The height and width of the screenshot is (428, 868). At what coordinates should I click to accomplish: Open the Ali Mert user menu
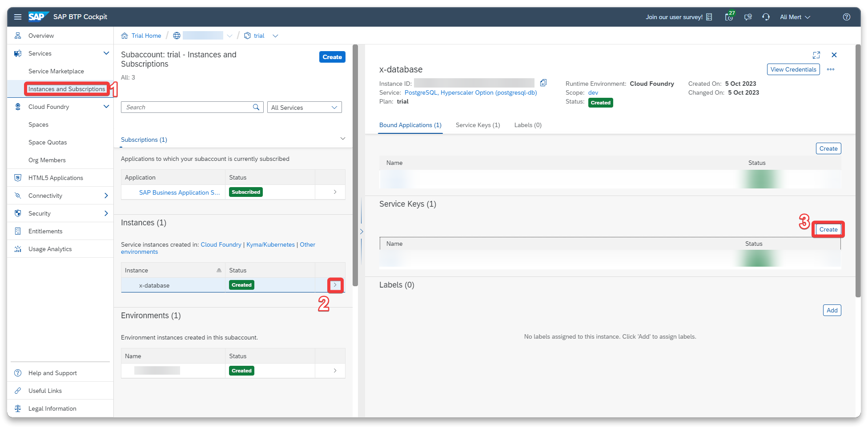click(795, 17)
